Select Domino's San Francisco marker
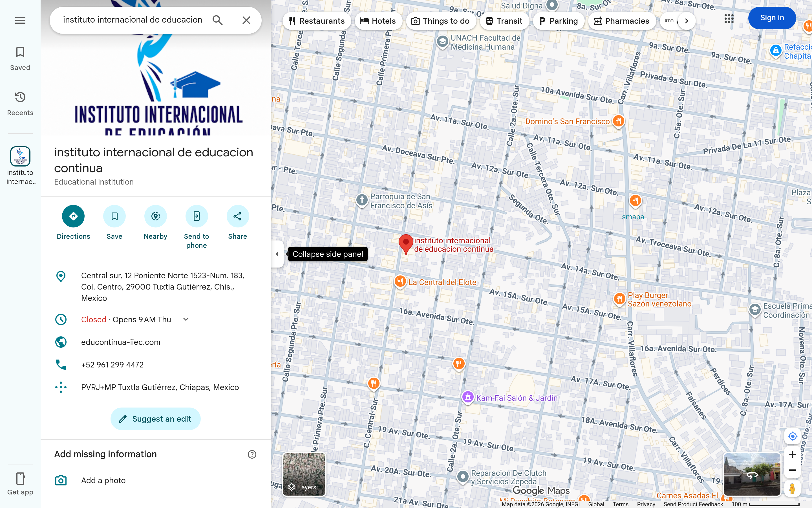812x508 pixels. [618, 121]
